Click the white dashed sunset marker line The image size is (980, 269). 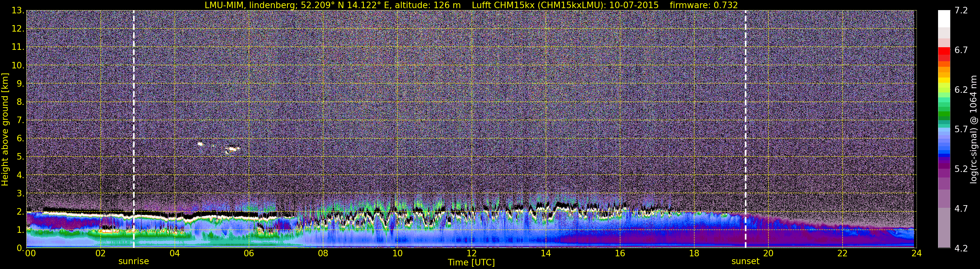pyautogui.click(x=745, y=129)
